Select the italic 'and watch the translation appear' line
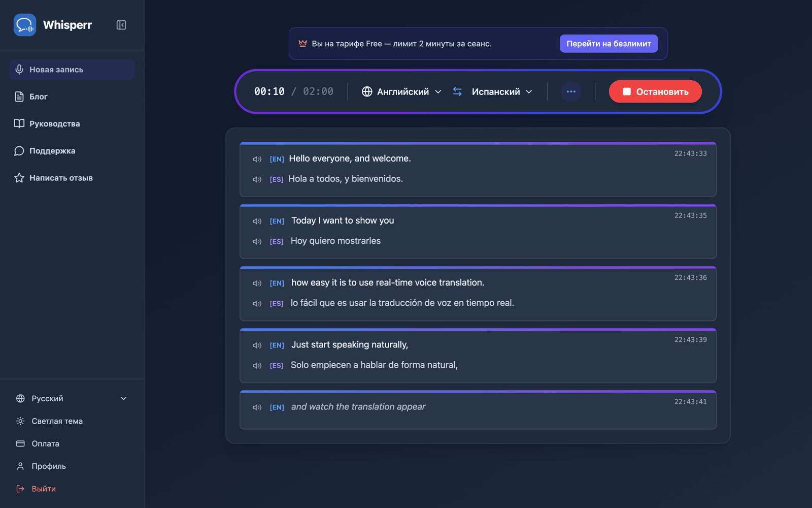This screenshot has width=812, height=508. click(358, 406)
